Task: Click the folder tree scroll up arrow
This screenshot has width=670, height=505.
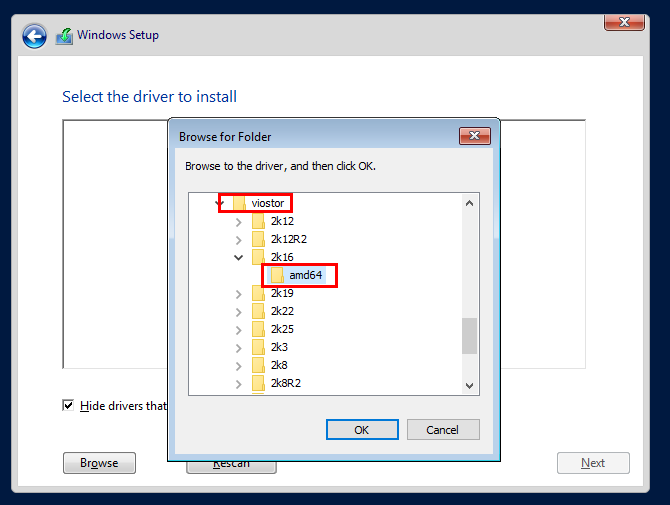Action: [470, 203]
